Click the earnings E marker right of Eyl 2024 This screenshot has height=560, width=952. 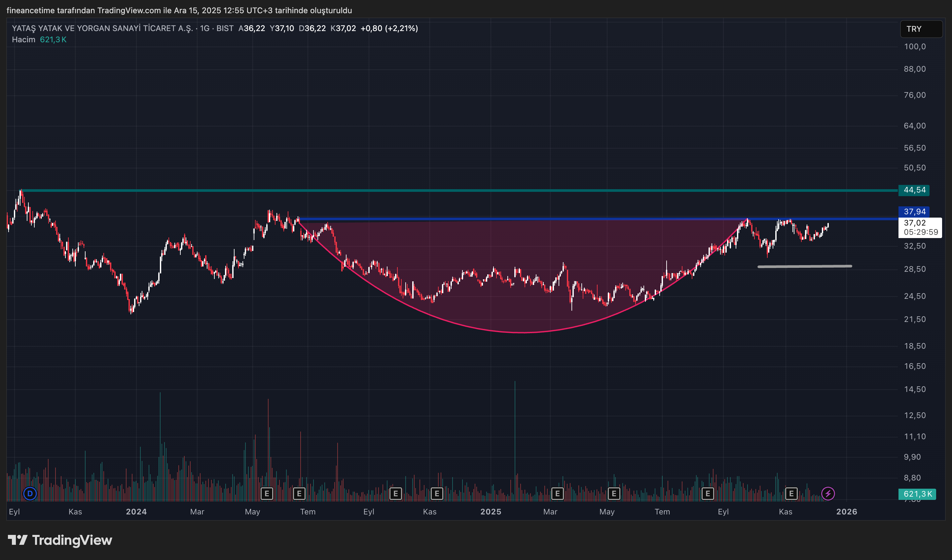point(395,493)
